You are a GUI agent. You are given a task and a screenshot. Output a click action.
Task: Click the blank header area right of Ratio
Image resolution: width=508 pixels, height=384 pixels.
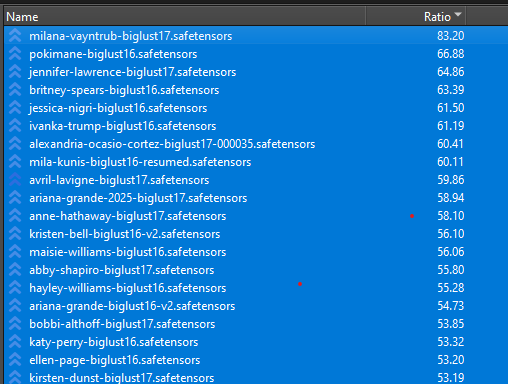pyautogui.click(x=487, y=16)
